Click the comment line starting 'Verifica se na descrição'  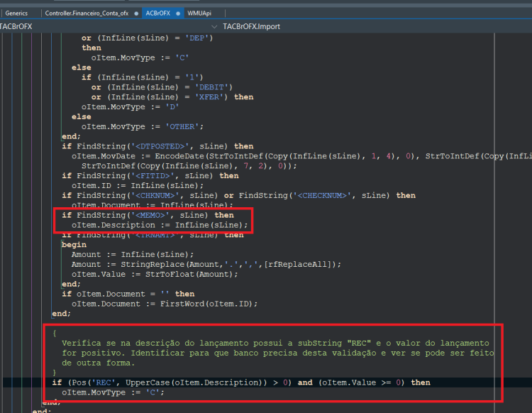(275, 343)
